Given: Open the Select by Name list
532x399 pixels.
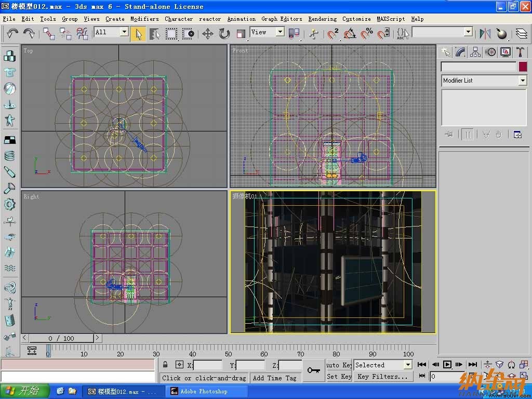Looking at the screenshot, I should pyautogui.click(x=154, y=34).
